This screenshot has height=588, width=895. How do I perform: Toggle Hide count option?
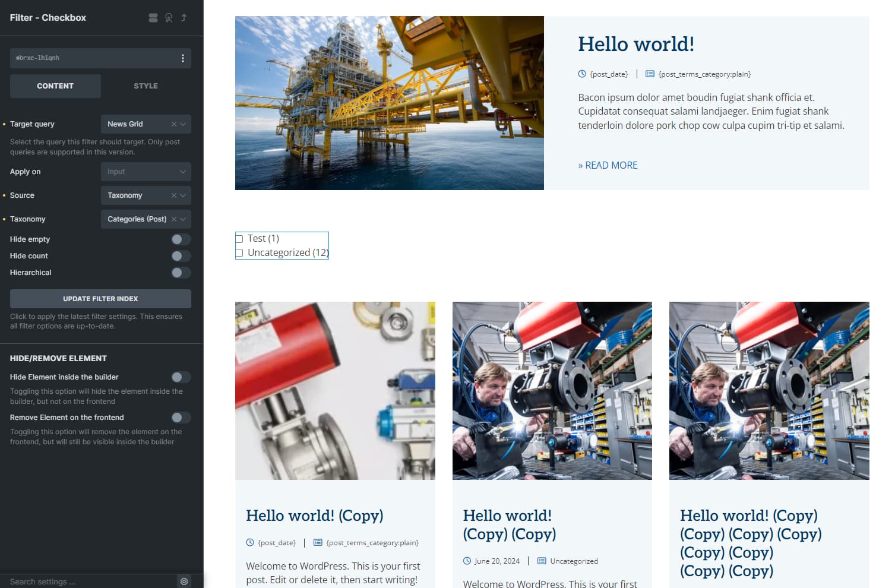(181, 256)
